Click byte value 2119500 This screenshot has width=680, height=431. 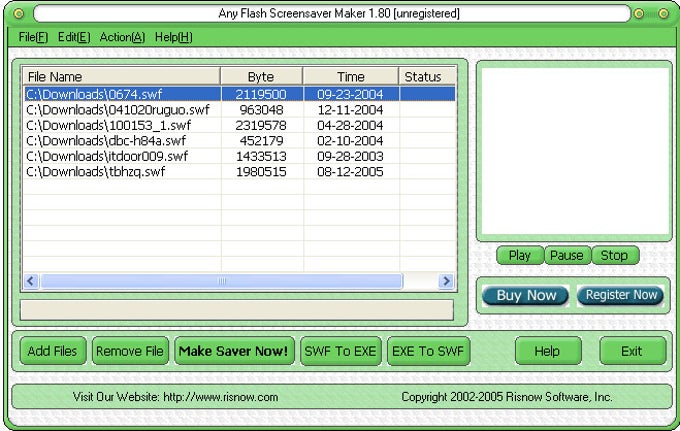tap(261, 94)
